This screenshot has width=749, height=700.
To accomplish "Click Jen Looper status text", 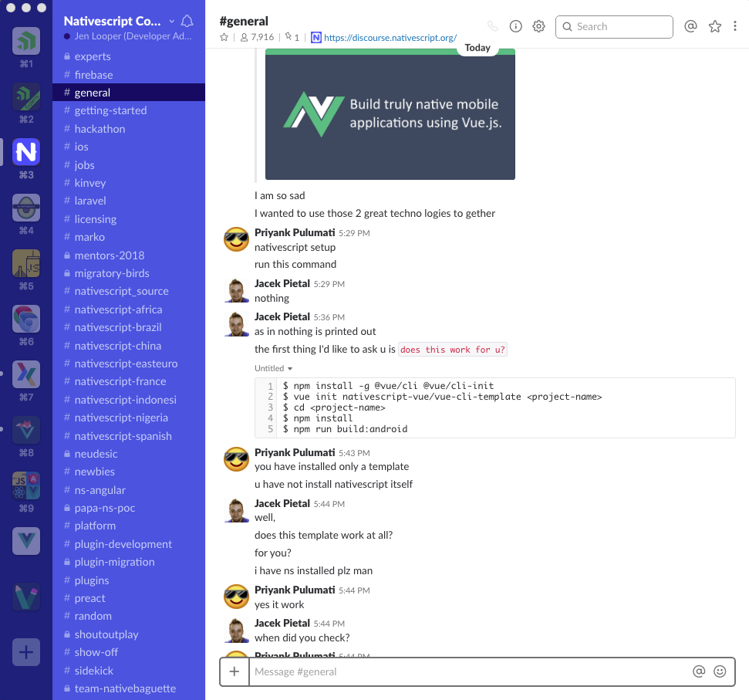I will [133, 36].
